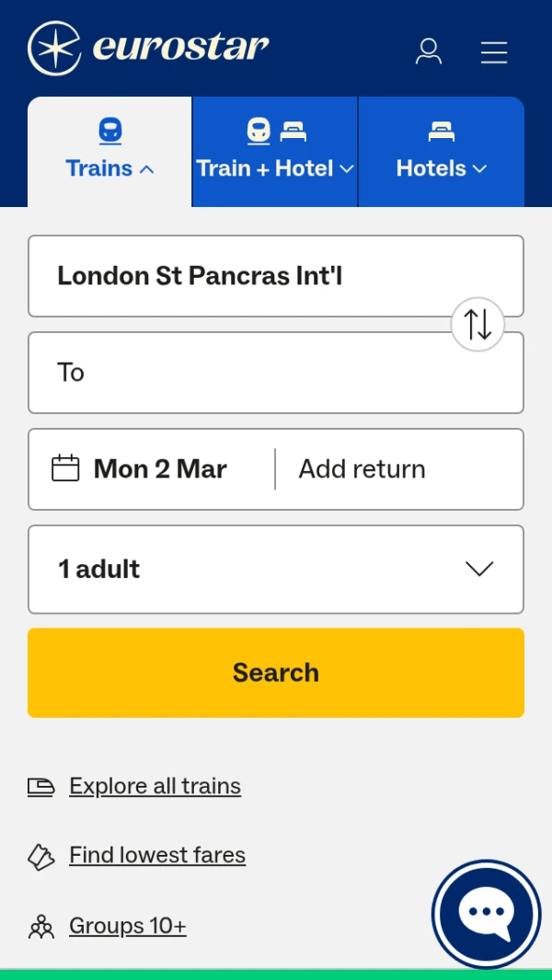This screenshot has width=552, height=980.
Task: Follow the Find lowest fares link
Action: tap(157, 856)
